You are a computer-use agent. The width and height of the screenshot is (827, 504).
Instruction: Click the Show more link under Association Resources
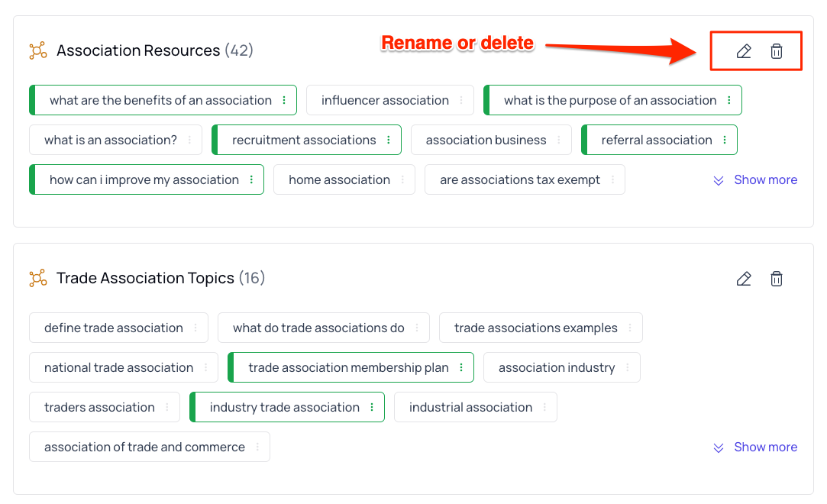pos(765,179)
